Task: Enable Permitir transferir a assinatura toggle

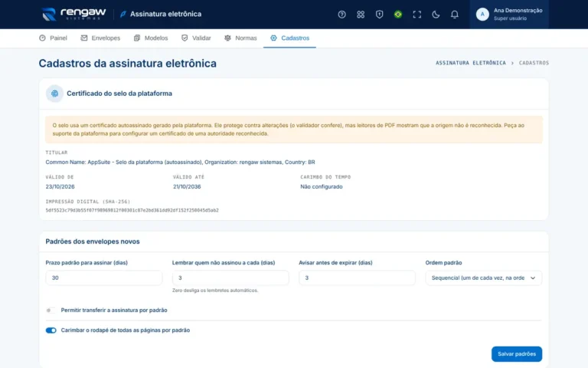Action: pos(51,310)
